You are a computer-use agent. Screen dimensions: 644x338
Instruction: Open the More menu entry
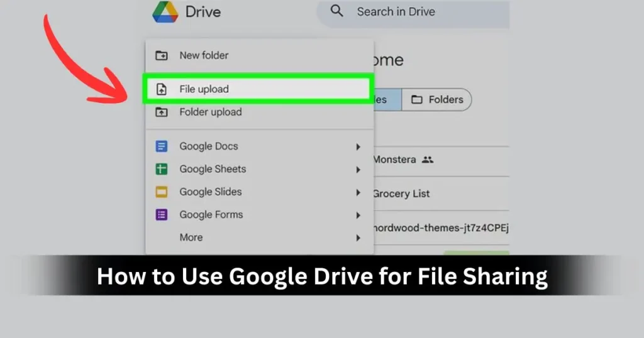[x=260, y=237]
